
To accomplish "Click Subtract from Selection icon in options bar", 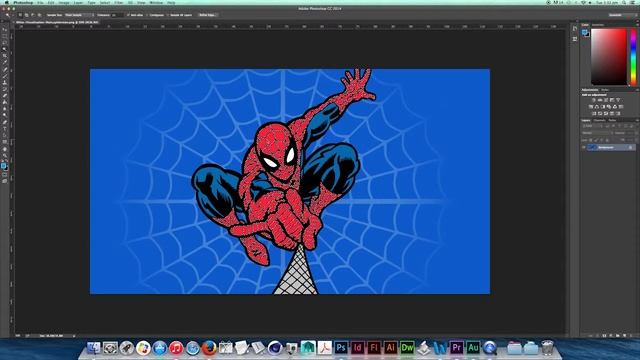I will click(33, 15).
